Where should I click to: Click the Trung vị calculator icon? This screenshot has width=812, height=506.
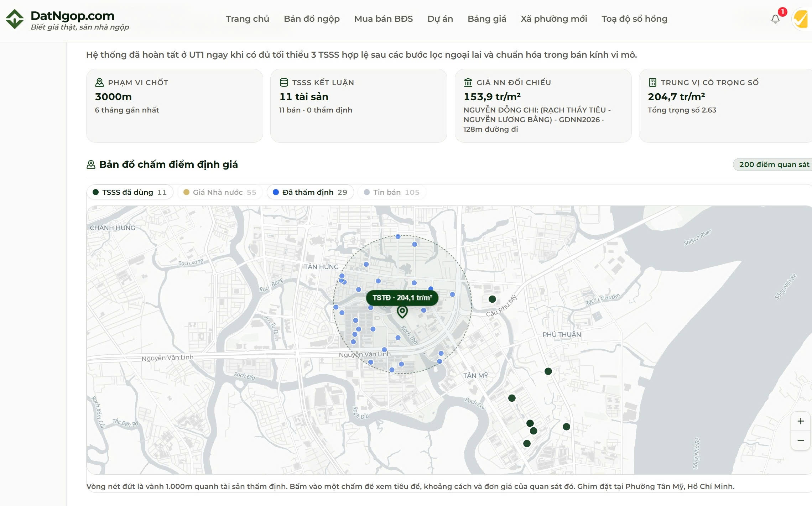[652, 83]
